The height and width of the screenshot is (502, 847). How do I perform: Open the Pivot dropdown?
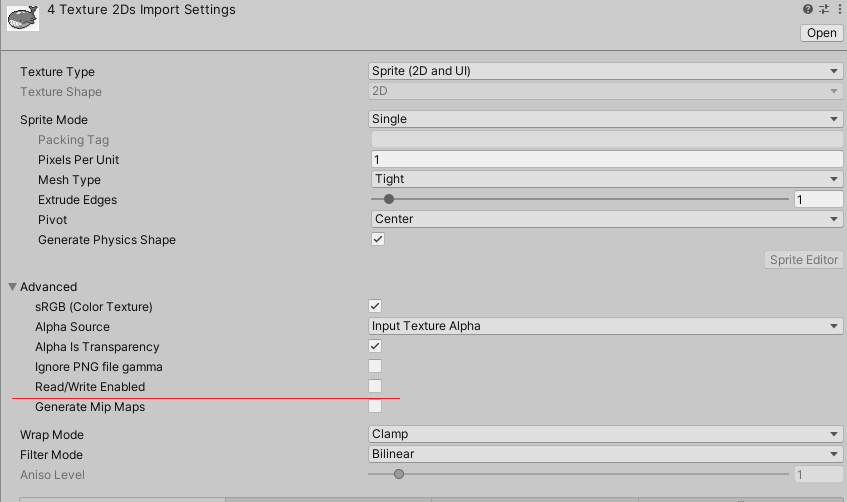607,219
